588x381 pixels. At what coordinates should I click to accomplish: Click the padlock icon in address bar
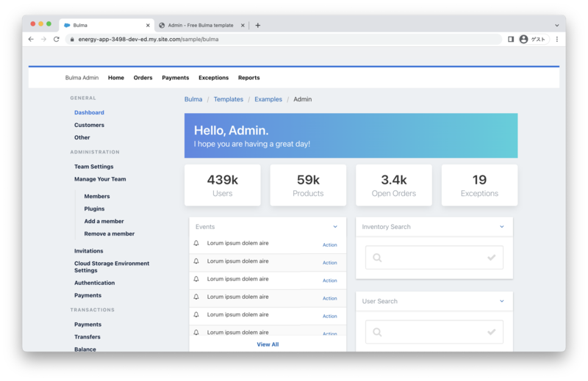point(72,40)
